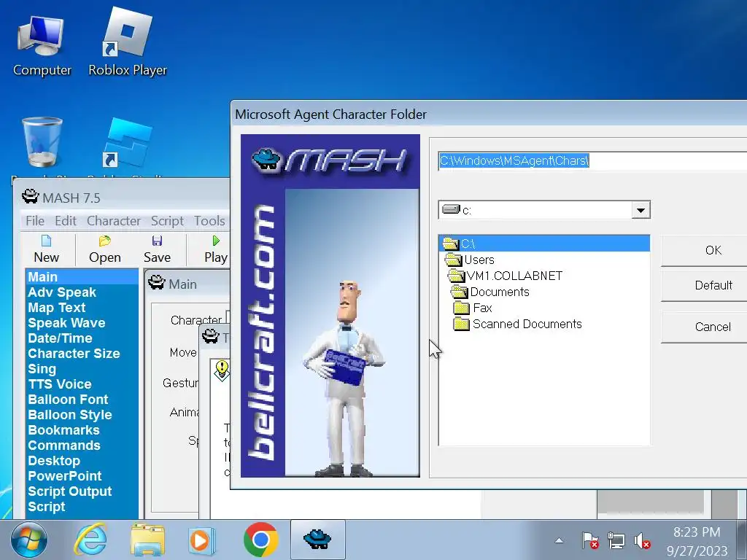Click the Main subwindow title icon
Image resolution: width=747 pixels, height=560 pixels.
click(157, 283)
